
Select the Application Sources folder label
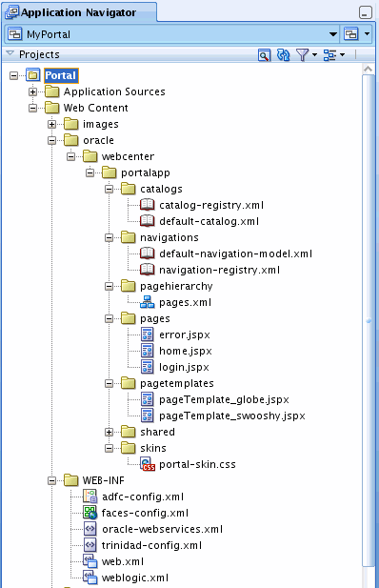point(114,91)
